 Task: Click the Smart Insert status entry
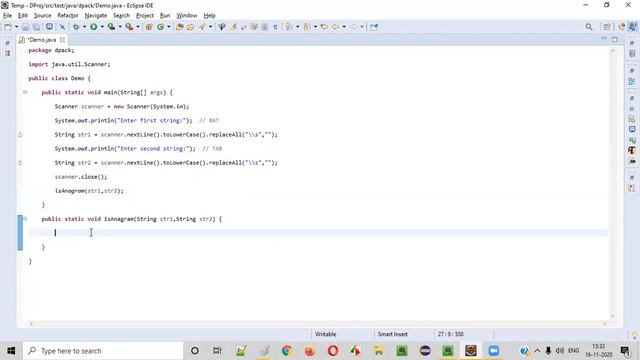tap(393, 334)
